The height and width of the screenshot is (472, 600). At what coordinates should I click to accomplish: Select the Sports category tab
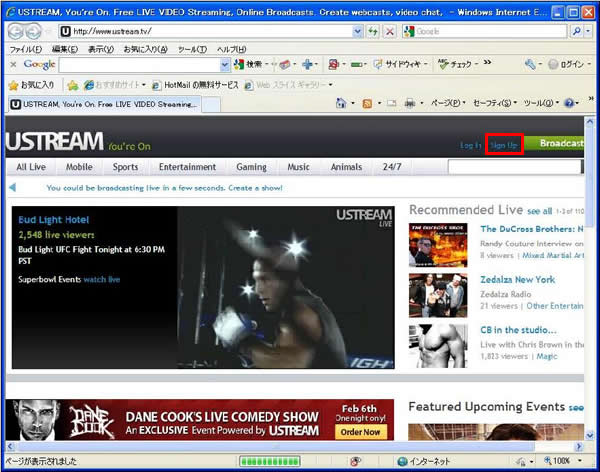pos(126,167)
